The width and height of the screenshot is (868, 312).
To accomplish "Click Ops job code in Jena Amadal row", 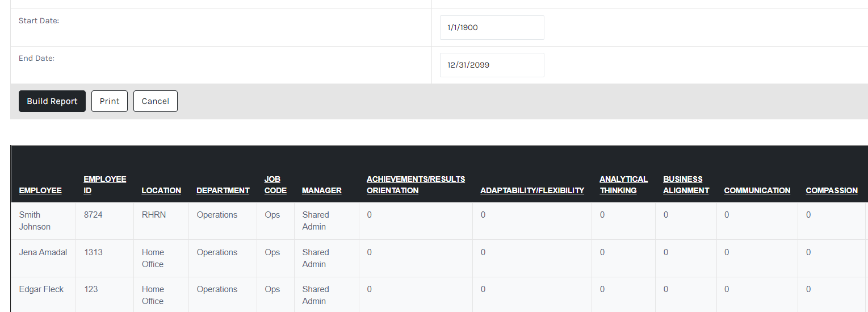I will coord(272,252).
